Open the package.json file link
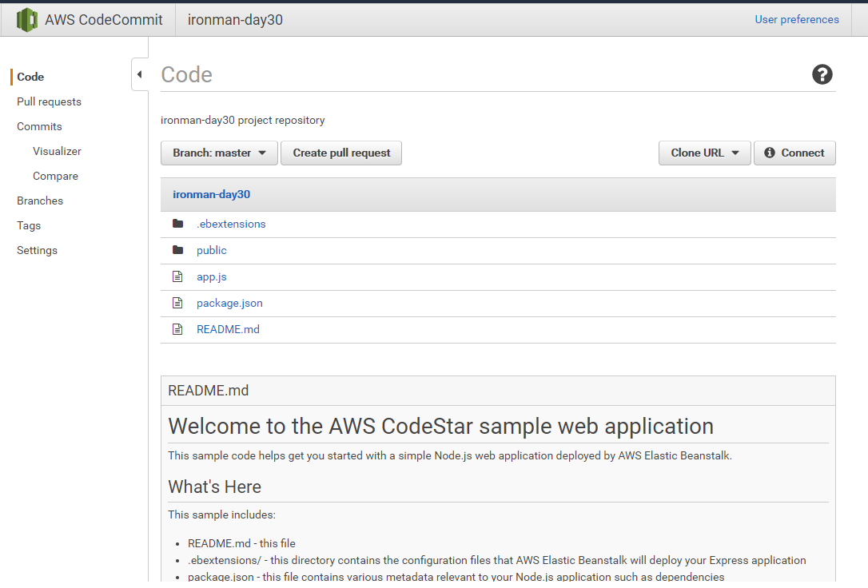868x588 pixels. 229,303
